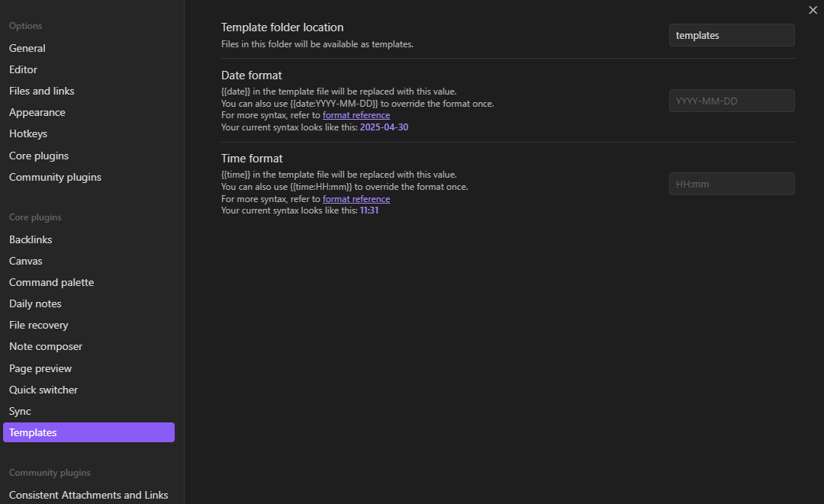Viewport: 824px width, 504px height.
Task: Click the Template folder location input field
Action: (x=731, y=35)
